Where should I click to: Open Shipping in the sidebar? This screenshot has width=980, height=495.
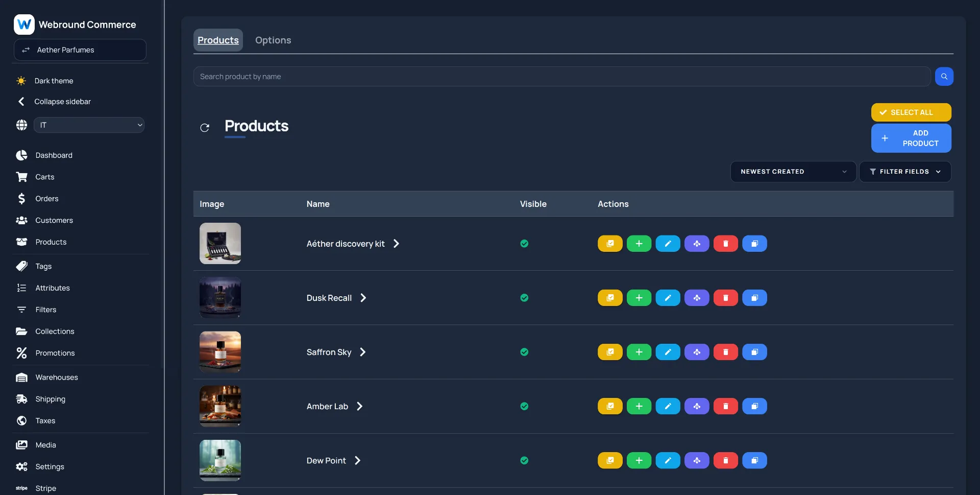(x=50, y=399)
